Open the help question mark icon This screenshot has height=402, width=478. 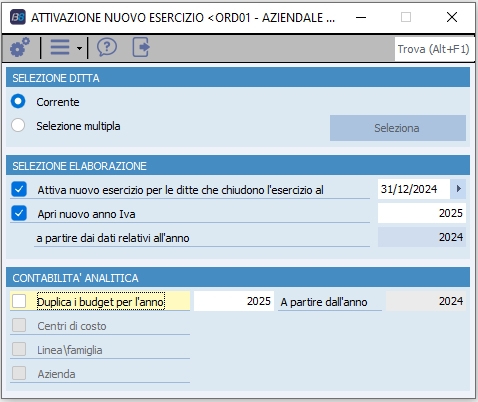click(107, 47)
